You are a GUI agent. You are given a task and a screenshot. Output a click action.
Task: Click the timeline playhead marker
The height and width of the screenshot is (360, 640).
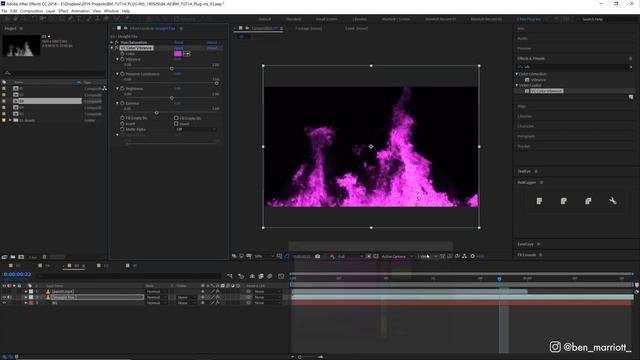tap(499, 279)
